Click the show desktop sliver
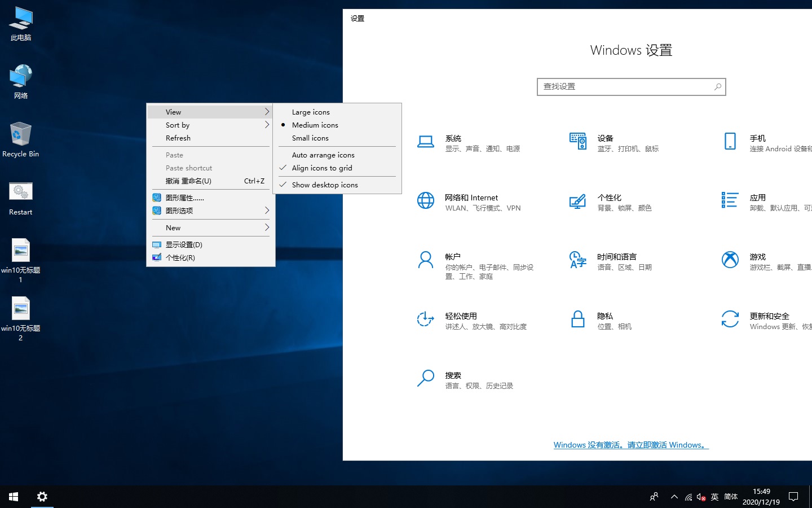The image size is (812, 508). tap(810, 497)
